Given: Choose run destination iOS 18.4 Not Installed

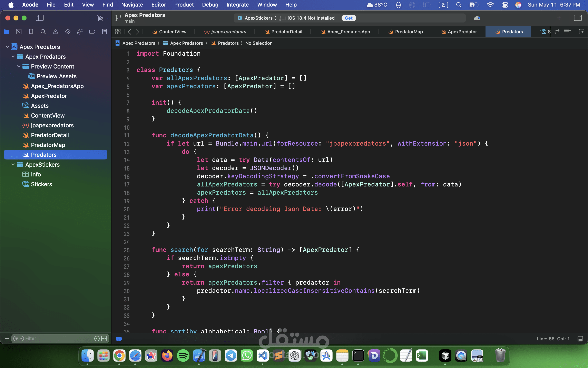Looking at the screenshot, I should click(307, 18).
